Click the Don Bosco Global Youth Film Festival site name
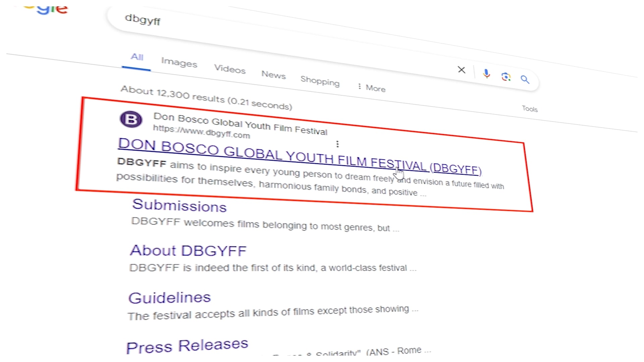This screenshot has width=644, height=362. 240,124
